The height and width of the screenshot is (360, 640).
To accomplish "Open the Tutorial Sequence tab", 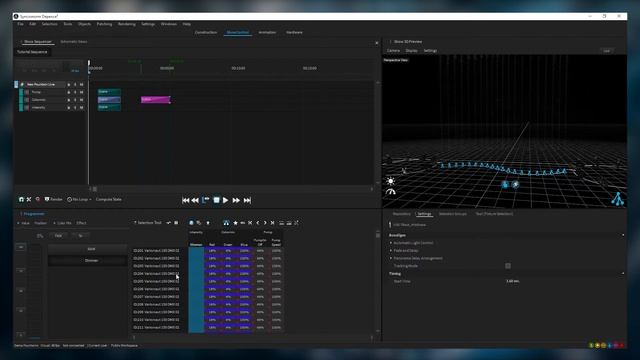I will [x=32, y=52].
